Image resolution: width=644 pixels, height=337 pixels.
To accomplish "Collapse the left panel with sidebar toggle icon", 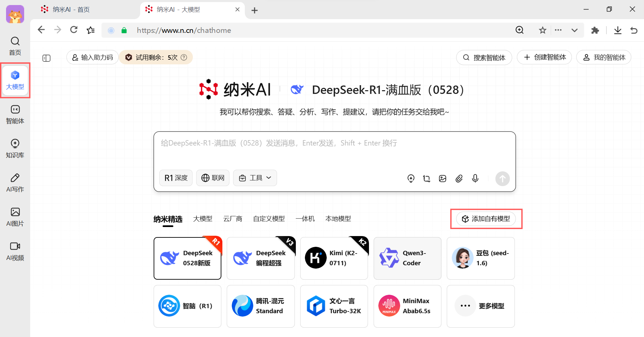I will [46, 58].
